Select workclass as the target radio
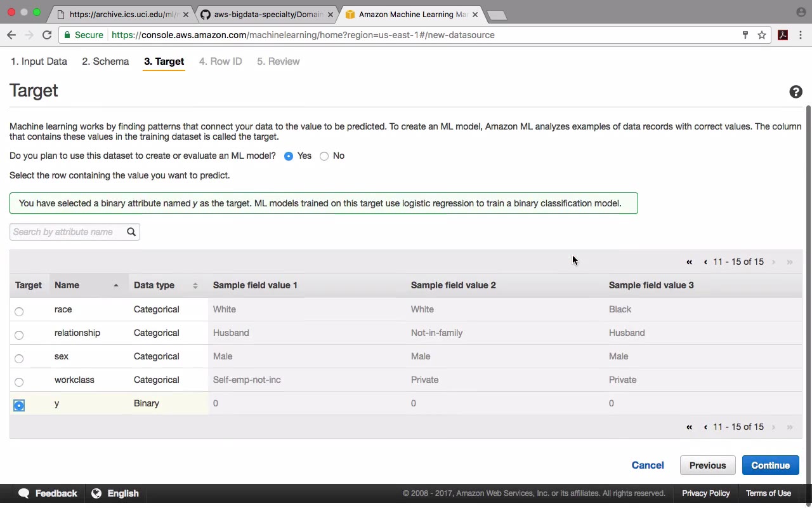Image resolution: width=812 pixels, height=508 pixels. click(x=19, y=382)
